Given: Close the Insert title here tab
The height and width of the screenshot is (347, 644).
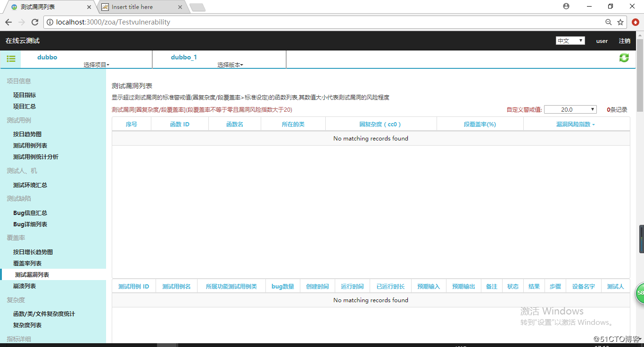Looking at the screenshot, I should 180,7.
